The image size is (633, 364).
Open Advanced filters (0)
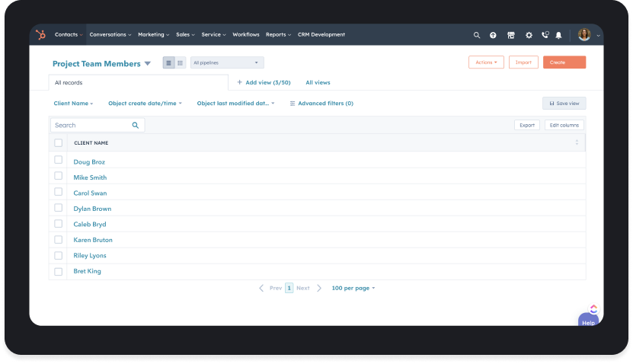[321, 104]
